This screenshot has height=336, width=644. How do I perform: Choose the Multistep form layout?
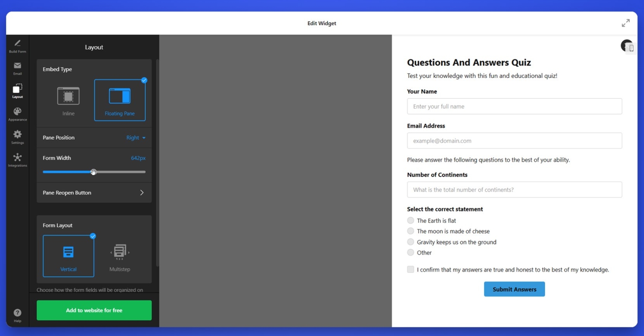(x=119, y=255)
